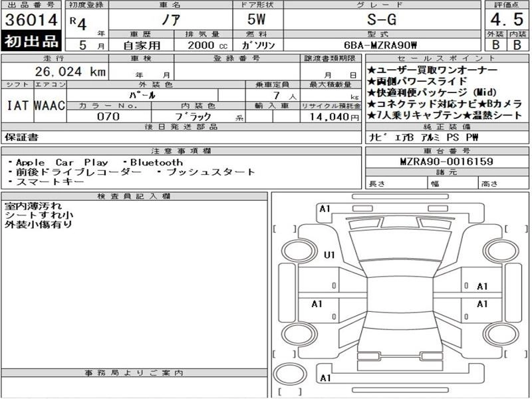
Task: Click the lot number 36014
Action: click(31, 20)
